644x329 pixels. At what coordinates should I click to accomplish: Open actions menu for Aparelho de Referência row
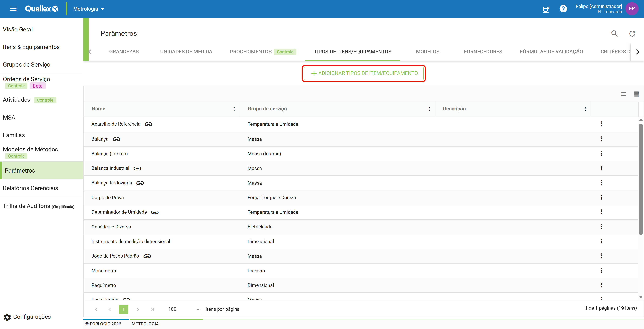(601, 124)
